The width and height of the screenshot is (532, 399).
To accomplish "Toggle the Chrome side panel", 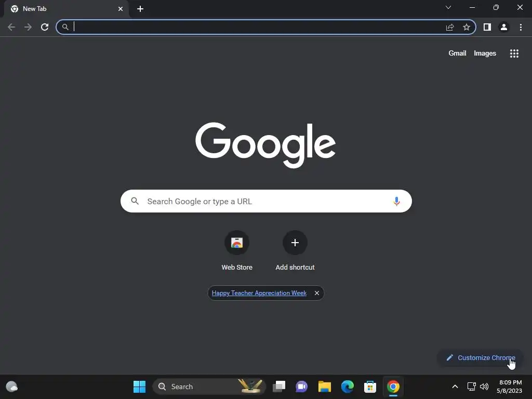I will (487, 27).
